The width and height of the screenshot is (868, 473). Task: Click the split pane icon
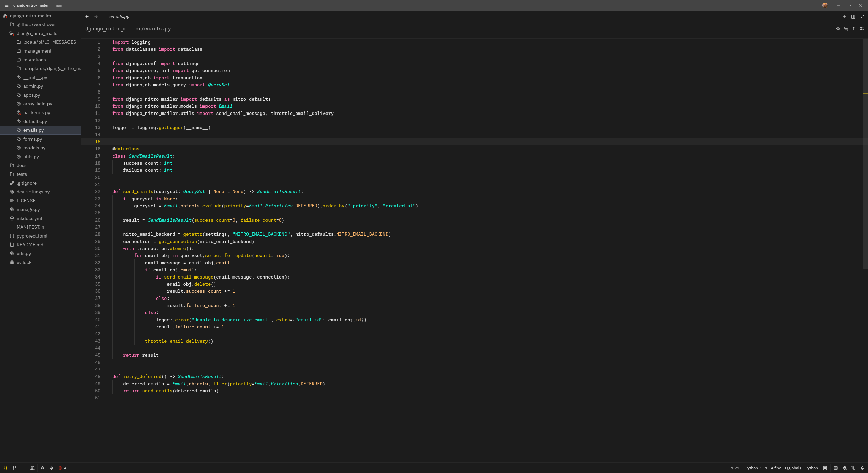coord(853,17)
